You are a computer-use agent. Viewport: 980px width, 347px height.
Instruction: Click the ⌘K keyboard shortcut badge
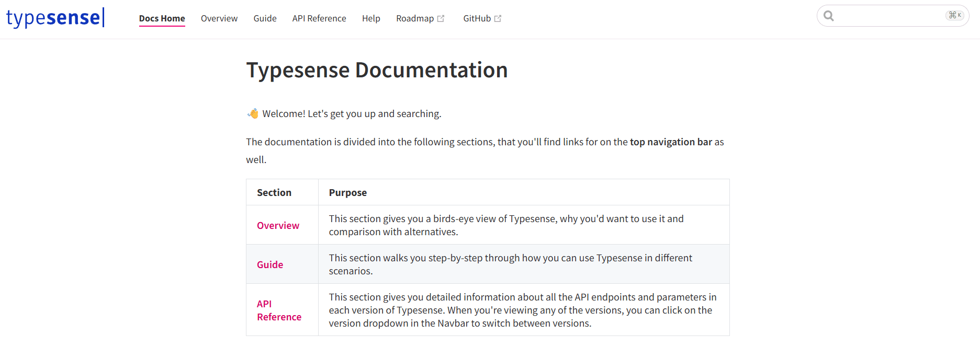point(955,15)
